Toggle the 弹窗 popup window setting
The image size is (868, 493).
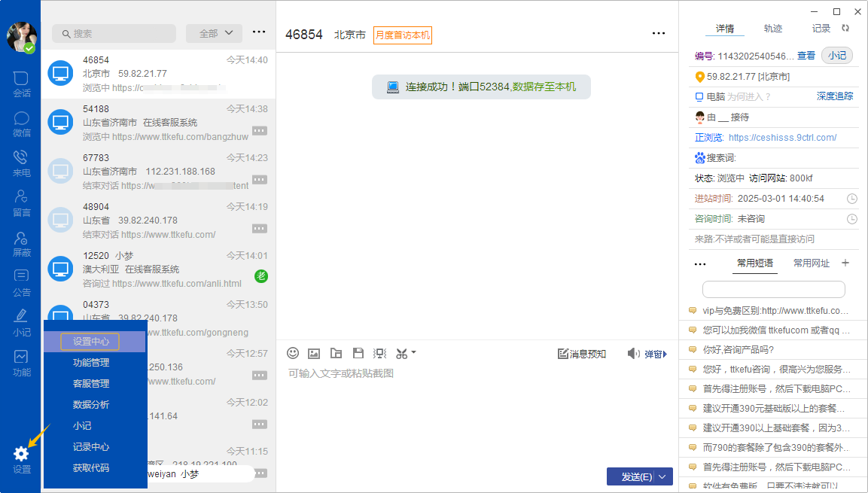click(654, 354)
